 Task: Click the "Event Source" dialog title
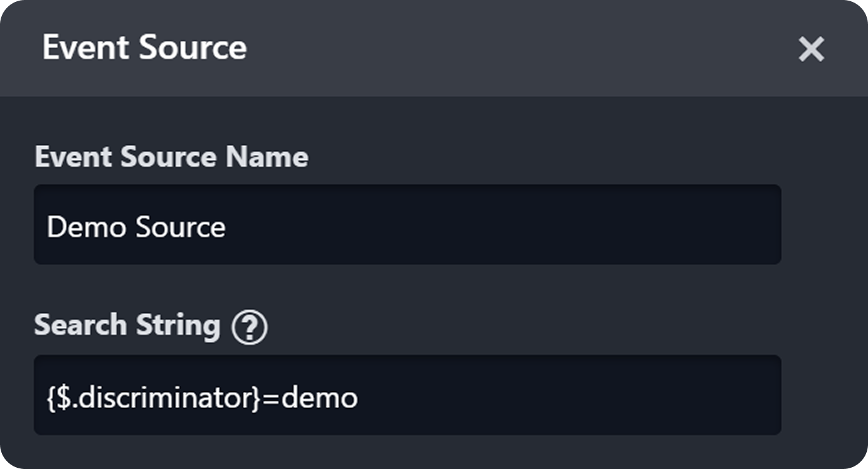[144, 48]
